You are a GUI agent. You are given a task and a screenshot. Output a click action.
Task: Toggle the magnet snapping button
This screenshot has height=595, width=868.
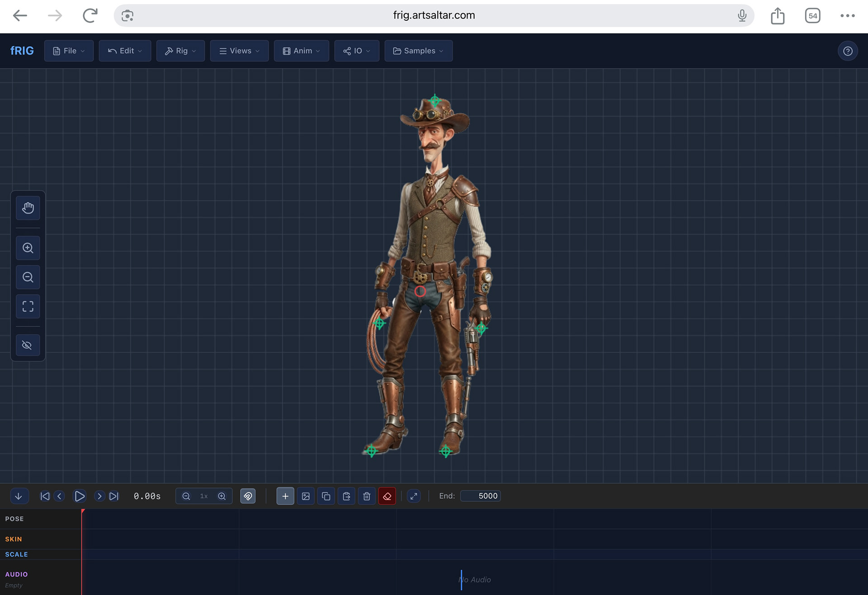point(248,496)
